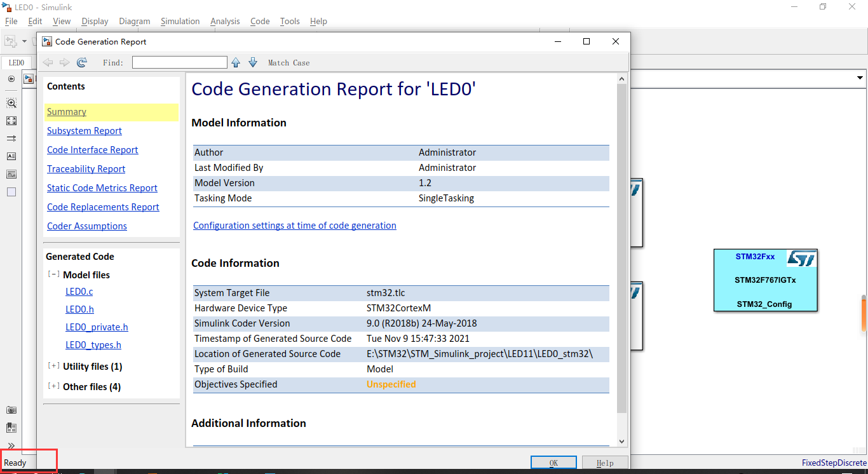Refresh the Code Generation Report
The width and height of the screenshot is (868, 474).
pos(82,62)
